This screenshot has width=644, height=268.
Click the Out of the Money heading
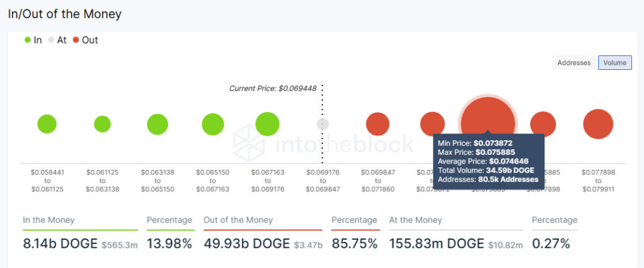[x=238, y=220]
